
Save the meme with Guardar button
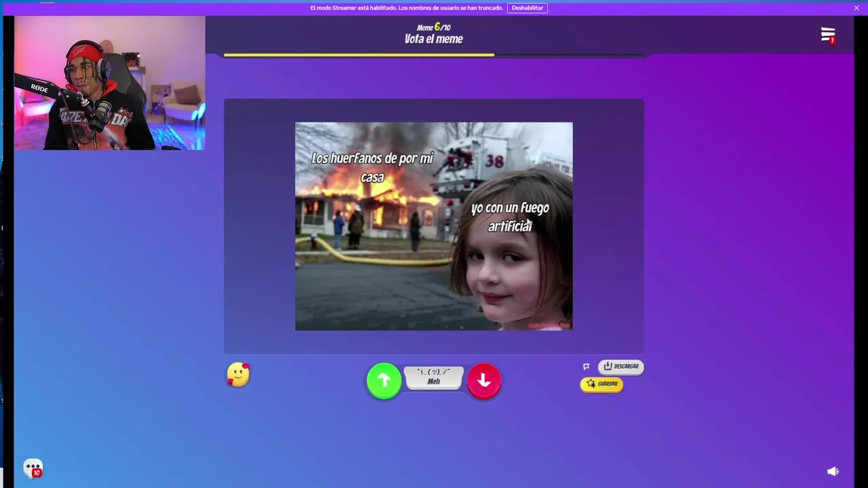tap(601, 384)
